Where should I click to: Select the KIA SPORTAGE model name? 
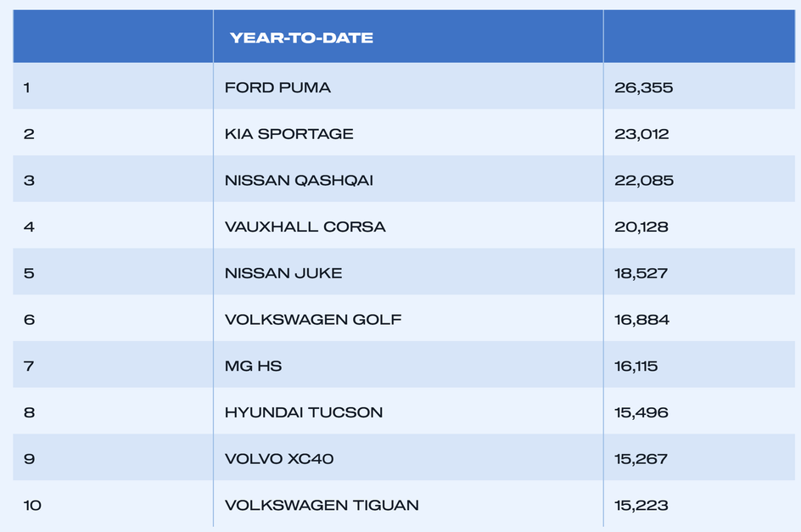point(289,134)
